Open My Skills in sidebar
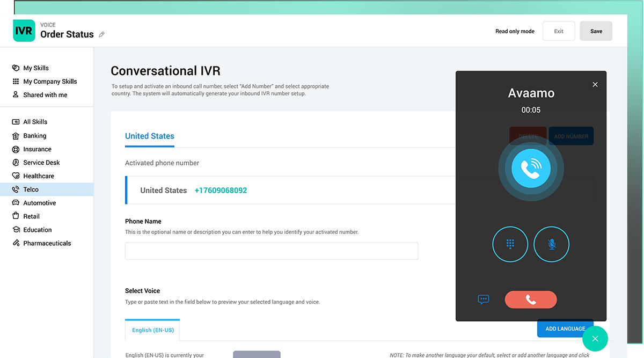This screenshot has width=644, height=358. tap(36, 68)
